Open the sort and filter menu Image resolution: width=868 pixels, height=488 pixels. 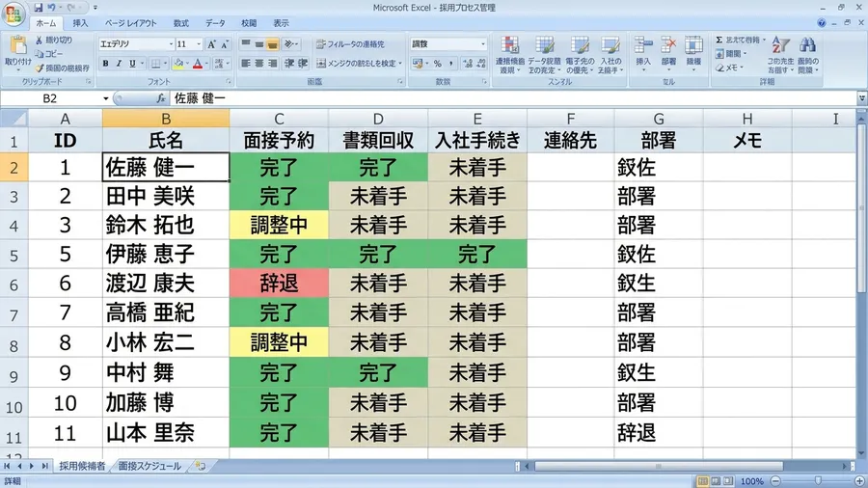click(x=780, y=54)
